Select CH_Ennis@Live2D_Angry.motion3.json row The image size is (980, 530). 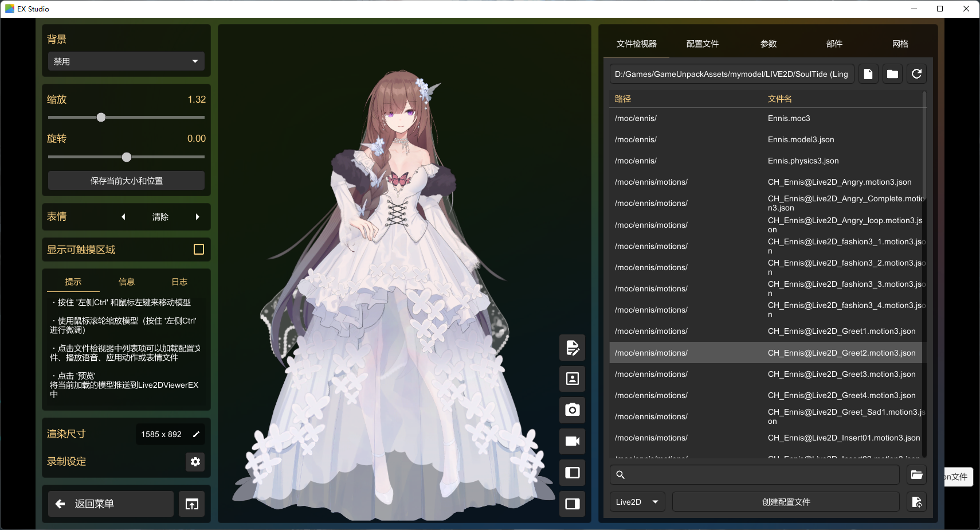766,182
